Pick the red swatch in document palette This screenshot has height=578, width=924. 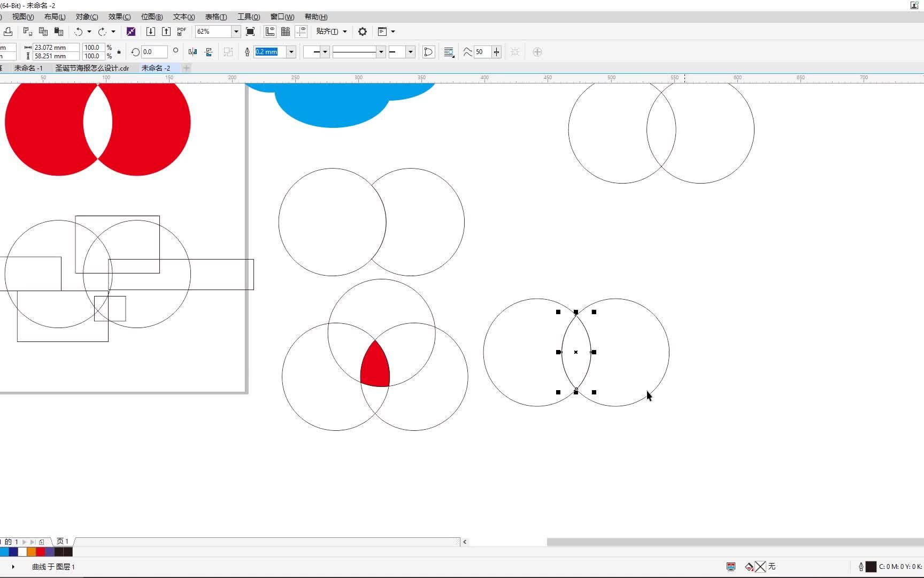point(41,552)
